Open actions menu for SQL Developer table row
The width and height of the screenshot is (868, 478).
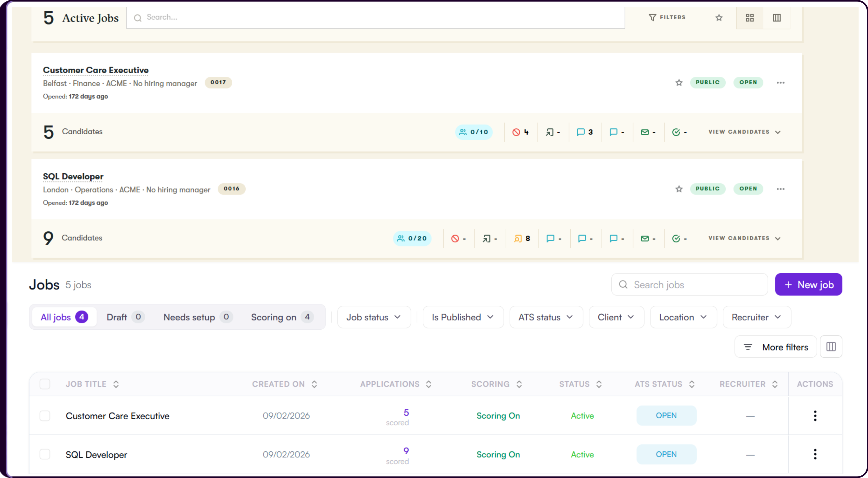(x=815, y=455)
